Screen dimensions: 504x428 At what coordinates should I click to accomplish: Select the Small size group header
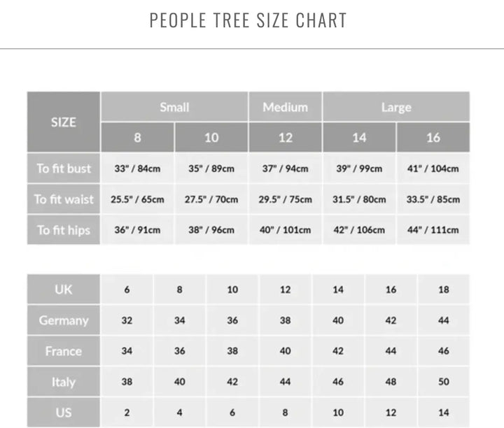pos(174,107)
